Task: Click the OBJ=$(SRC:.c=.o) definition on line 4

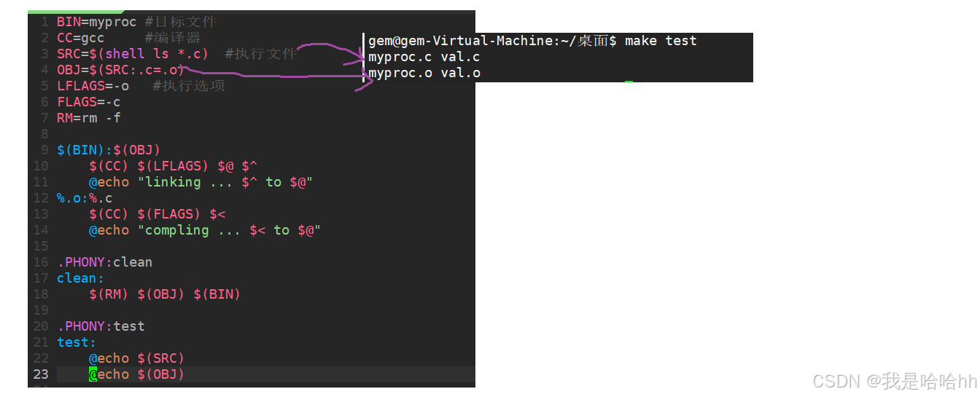Action: [x=121, y=70]
